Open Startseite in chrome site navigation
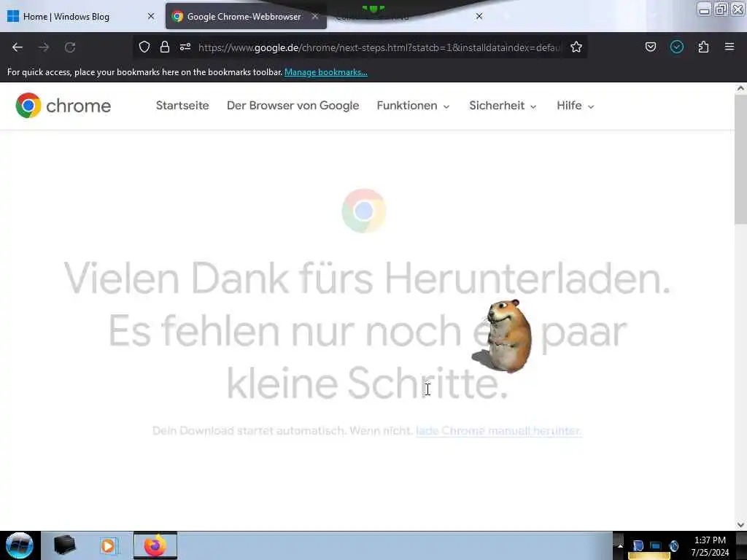This screenshot has width=747, height=560. tap(182, 105)
